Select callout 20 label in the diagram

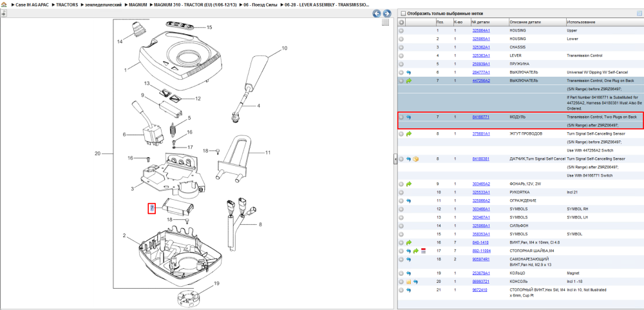tap(97, 154)
